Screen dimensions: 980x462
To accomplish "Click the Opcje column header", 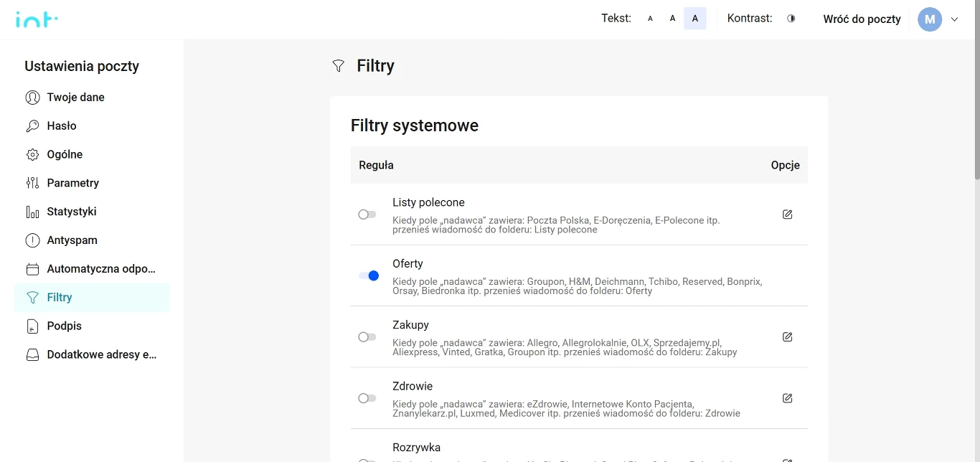I will coord(785,165).
